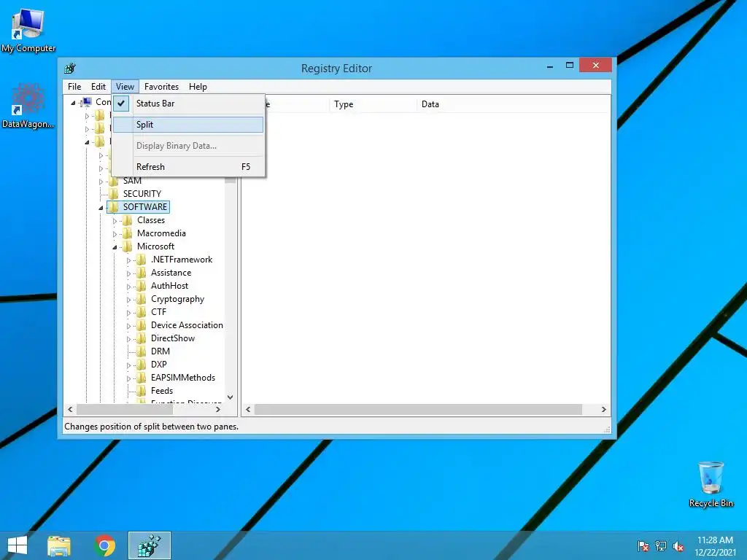The height and width of the screenshot is (560, 747).
Task: Choose Split from the View menu
Action: 188,124
